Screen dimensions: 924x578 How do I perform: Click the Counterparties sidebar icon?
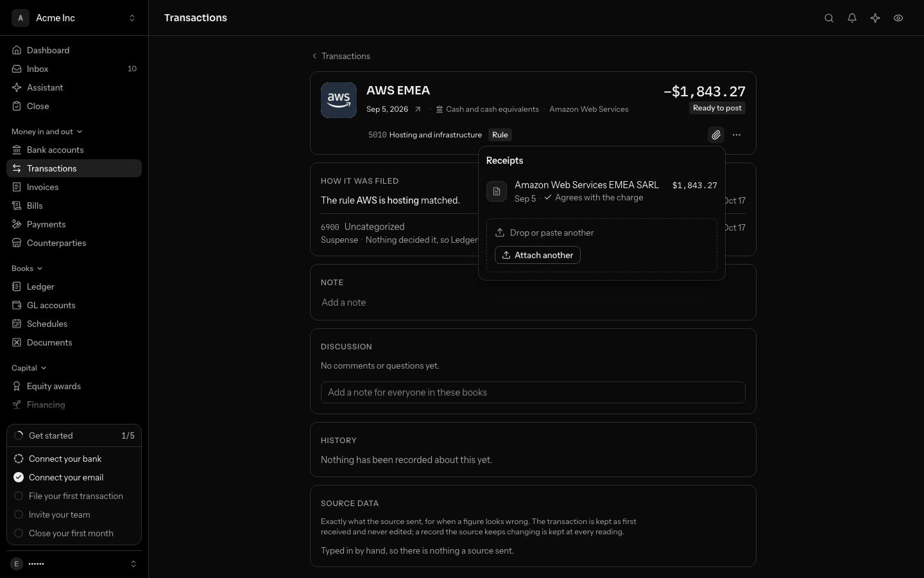[17, 243]
